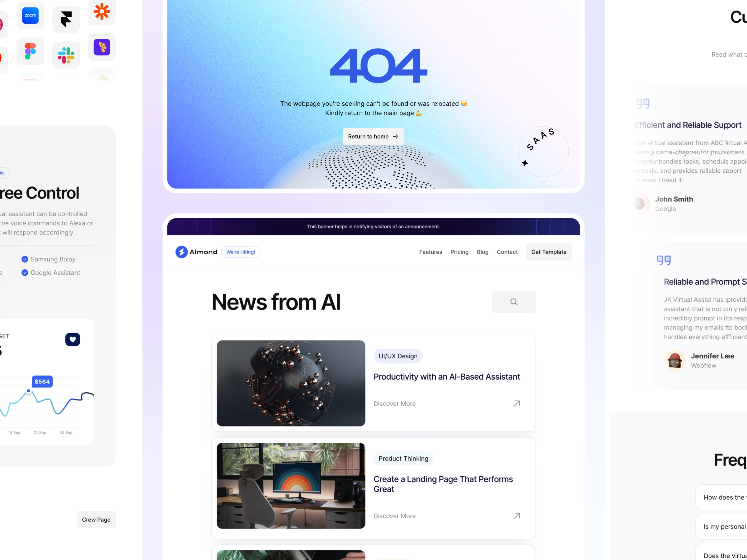Screen dimensions: 747x560
Task: Click the 'Productivity with an AI-Based Assistant' article thumbnail
Action: point(290,382)
